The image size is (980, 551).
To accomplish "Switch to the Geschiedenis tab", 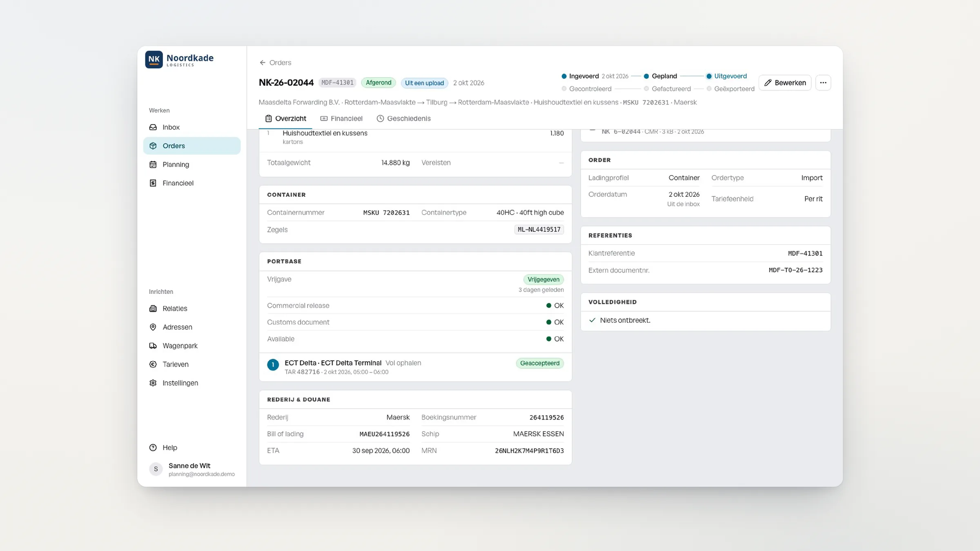I will (x=403, y=119).
